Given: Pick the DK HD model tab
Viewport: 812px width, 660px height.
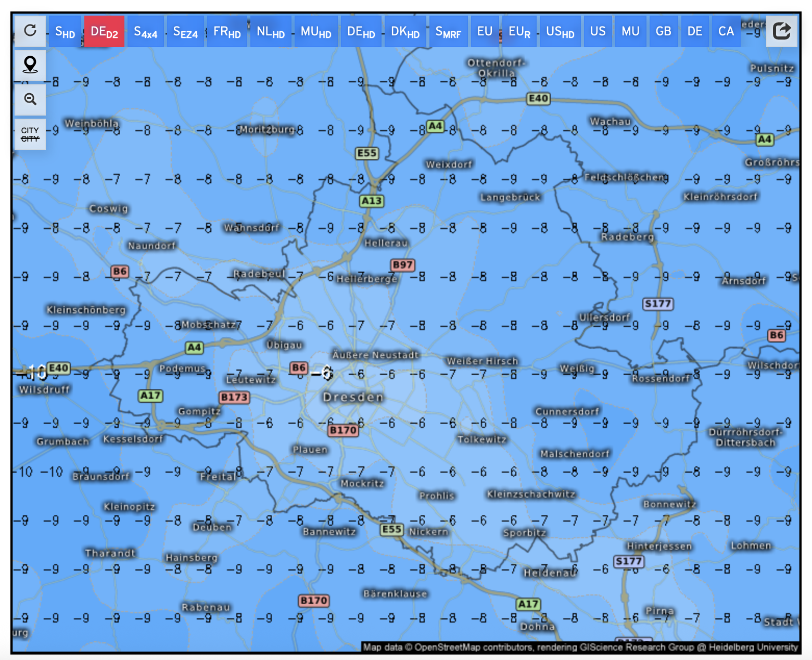Looking at the screenshot, I should tap(405, 31).
